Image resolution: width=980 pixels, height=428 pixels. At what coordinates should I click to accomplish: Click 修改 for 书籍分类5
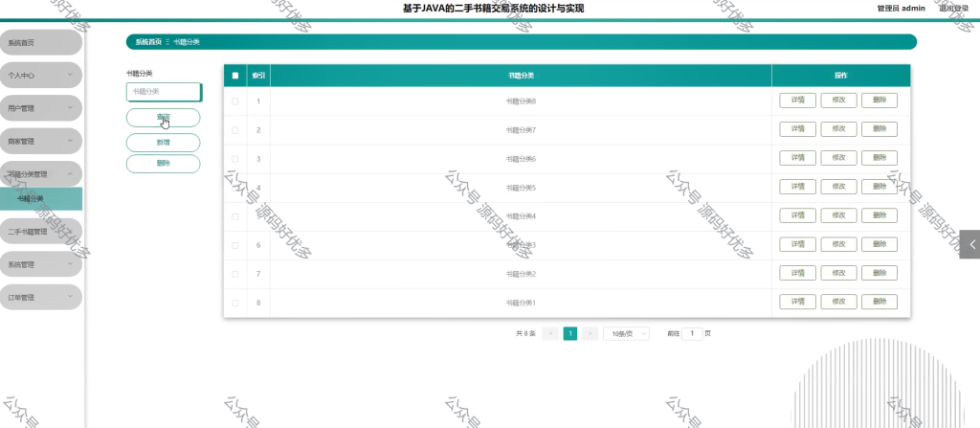click(x=838, y=187)
